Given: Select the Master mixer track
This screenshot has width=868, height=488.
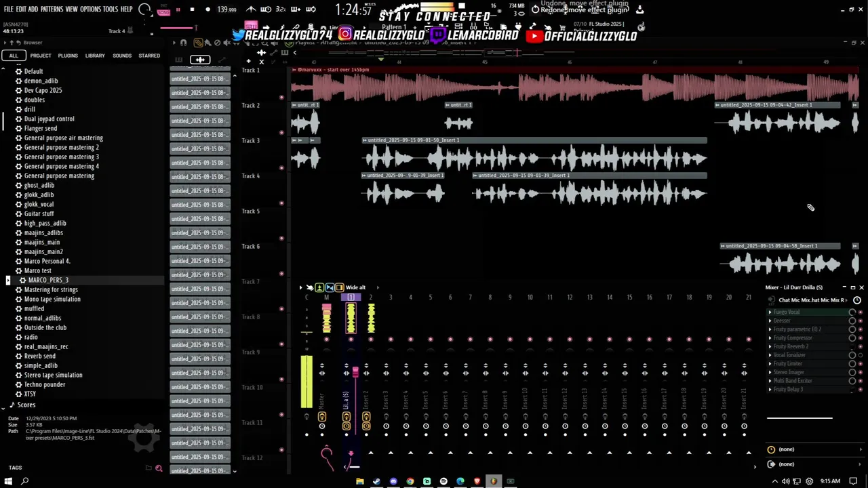Looking at the screenshot, I should (326, 366).
